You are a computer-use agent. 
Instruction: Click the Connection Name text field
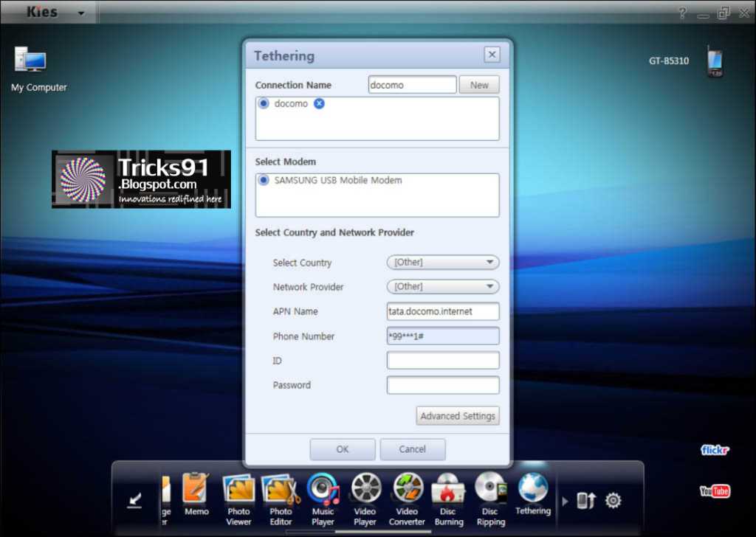(412, 85)
